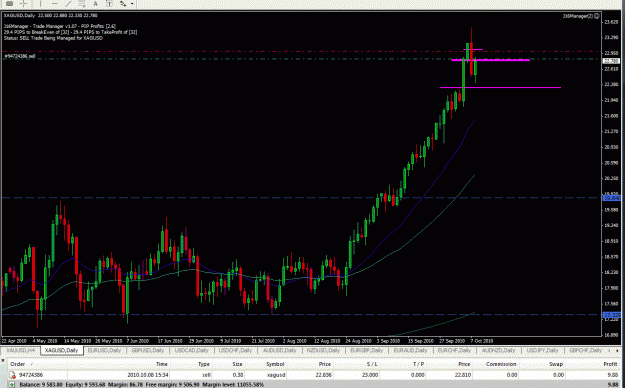Select the crosshair tool
Viewport: 625px width, 388px height.
pyautogui.click(x=24, y=4)
